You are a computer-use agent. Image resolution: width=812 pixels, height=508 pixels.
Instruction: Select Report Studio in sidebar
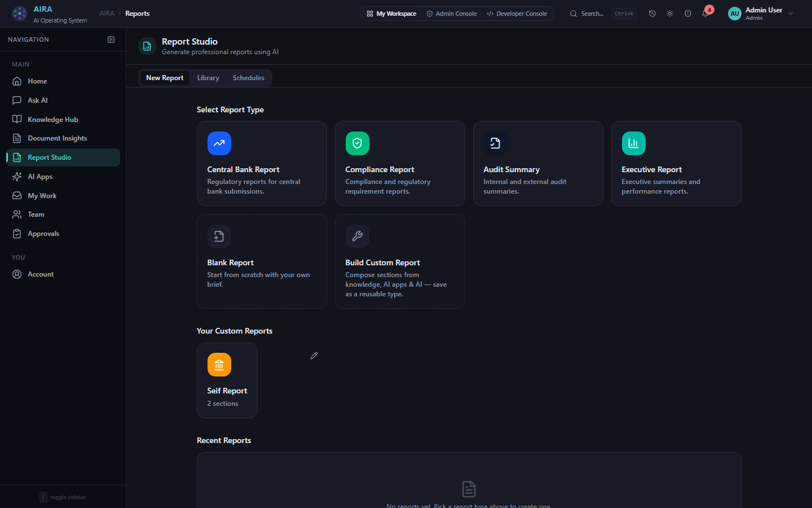[63, 157]
